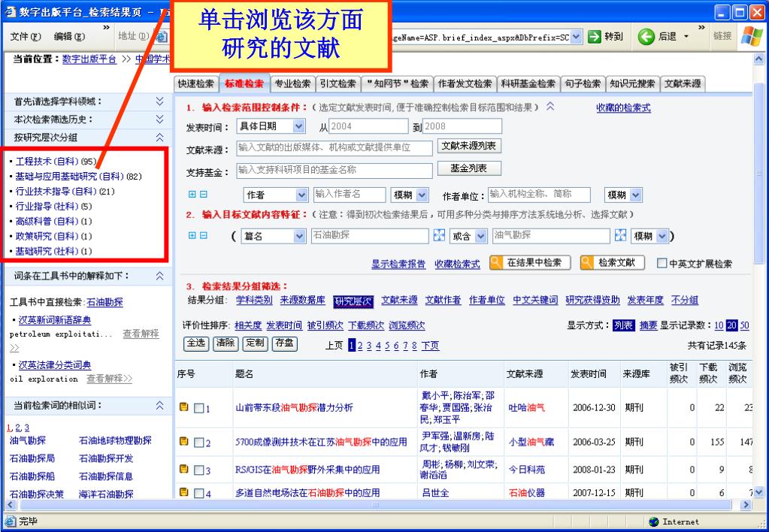Click the results vertical scrollbar down arrow

tap(758, 491)
